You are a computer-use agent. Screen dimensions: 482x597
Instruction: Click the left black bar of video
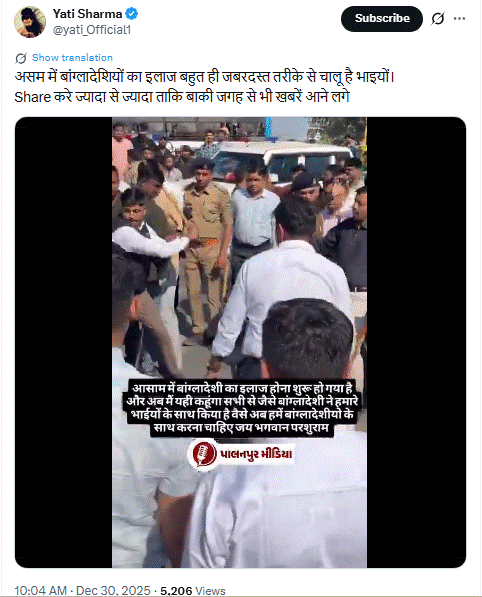(x=64, y=342)
